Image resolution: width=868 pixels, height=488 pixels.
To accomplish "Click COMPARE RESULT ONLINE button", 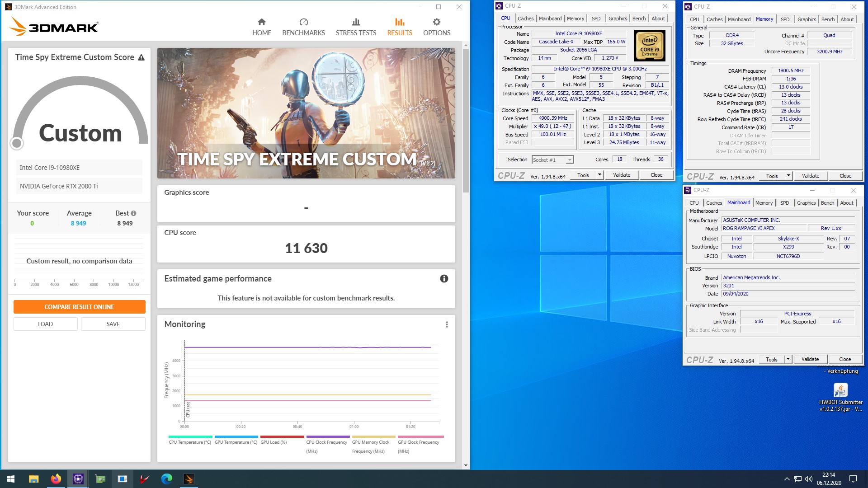I will click(79, 307).
